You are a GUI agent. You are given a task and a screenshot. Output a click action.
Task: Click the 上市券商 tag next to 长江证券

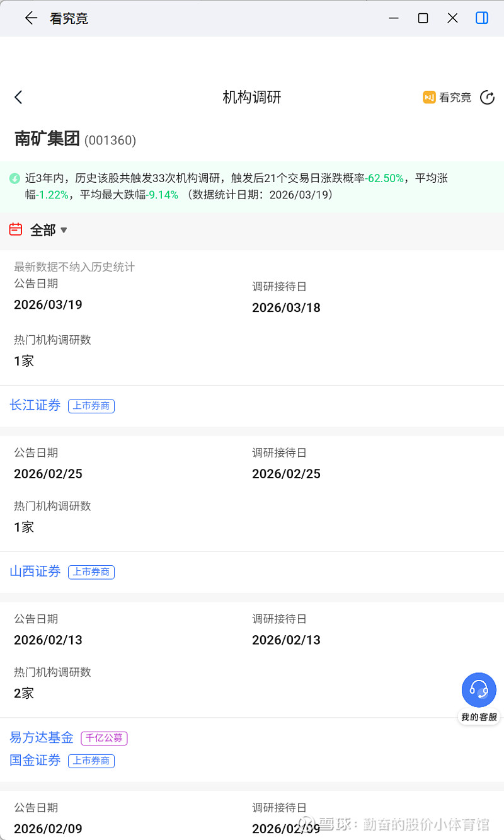tap(91, 406)
